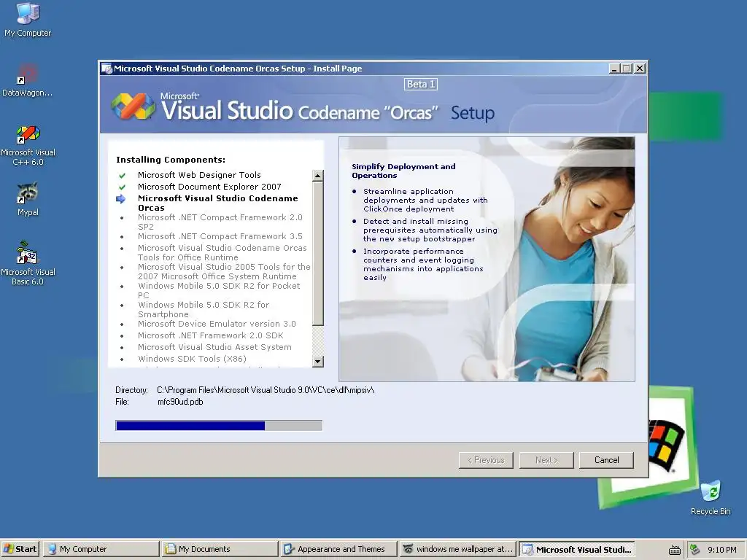Viewport: 747px width, 560px height.
Task: Select Microsoft Visual Studio Asset System entry
Action: [214, 347]
